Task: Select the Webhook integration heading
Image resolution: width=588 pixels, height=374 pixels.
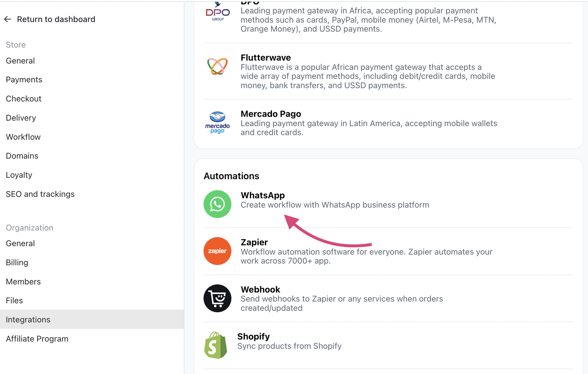Action: (x=260, y=289)
